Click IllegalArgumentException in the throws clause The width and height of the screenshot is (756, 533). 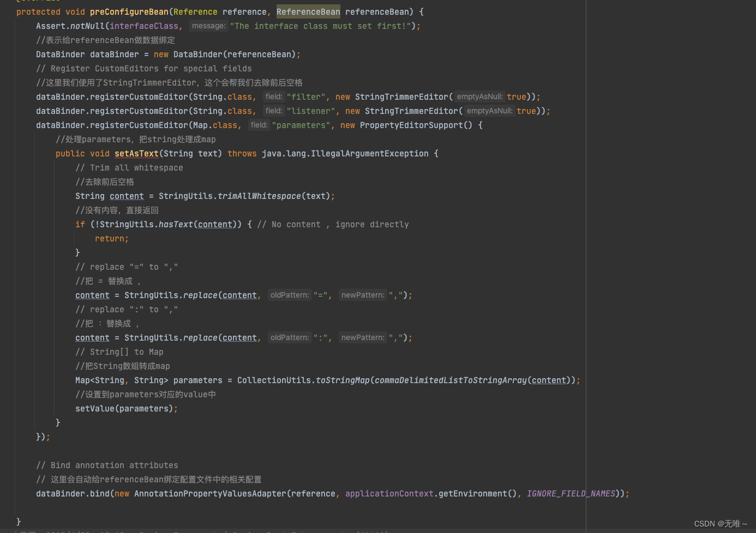coord(370,154)
